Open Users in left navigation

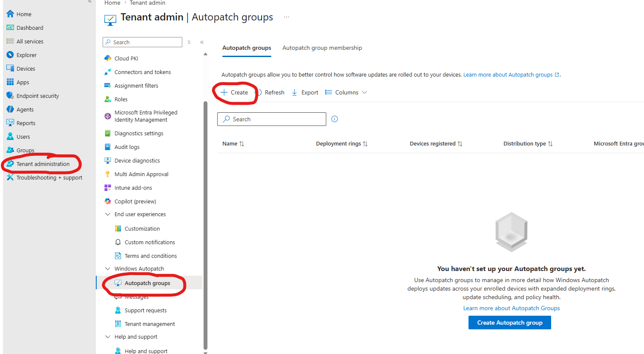click(x=23, y=137)
